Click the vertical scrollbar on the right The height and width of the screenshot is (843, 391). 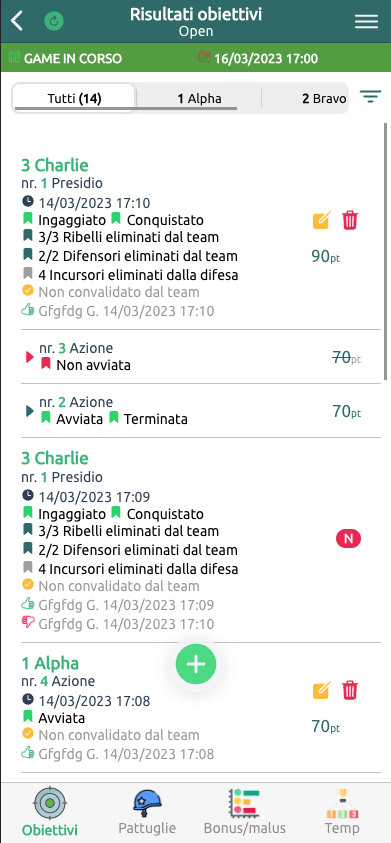[385, 252]
